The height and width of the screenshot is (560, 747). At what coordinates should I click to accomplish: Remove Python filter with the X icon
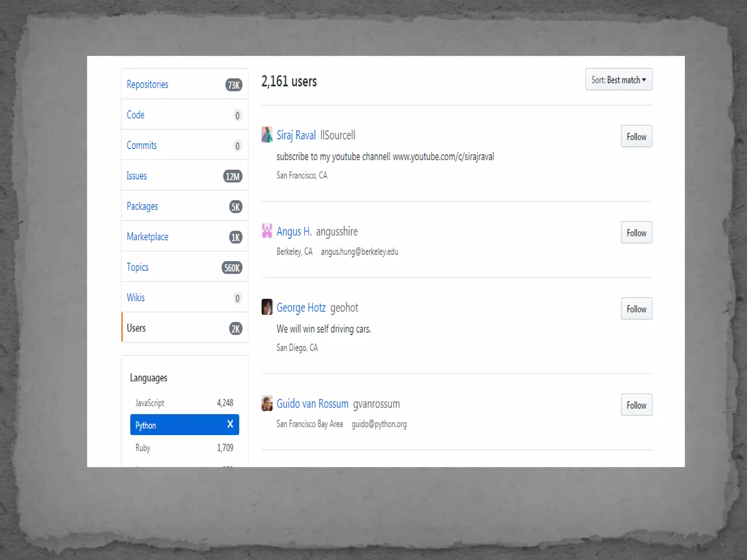tap(230, 424)
